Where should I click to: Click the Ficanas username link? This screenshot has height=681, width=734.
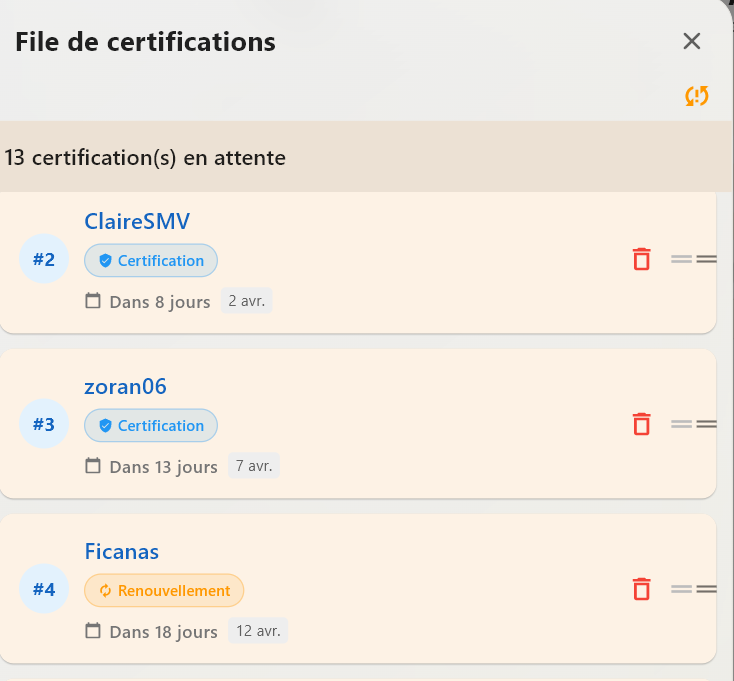(x=122, y=551)
